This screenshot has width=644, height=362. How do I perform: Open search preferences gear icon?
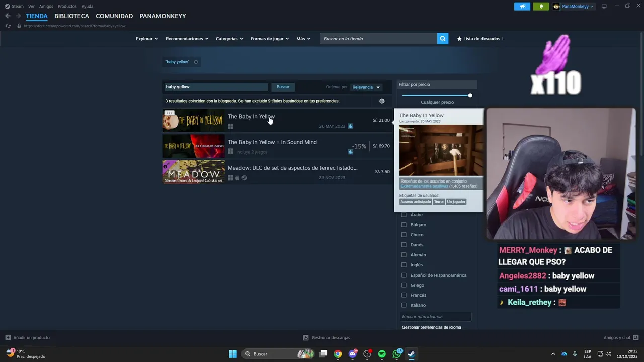click(382, 101)
